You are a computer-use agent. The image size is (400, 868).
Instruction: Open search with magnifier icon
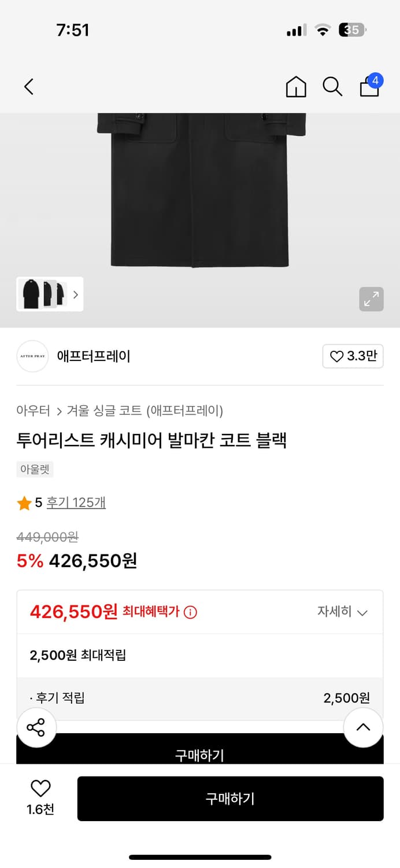coord(332,87)
